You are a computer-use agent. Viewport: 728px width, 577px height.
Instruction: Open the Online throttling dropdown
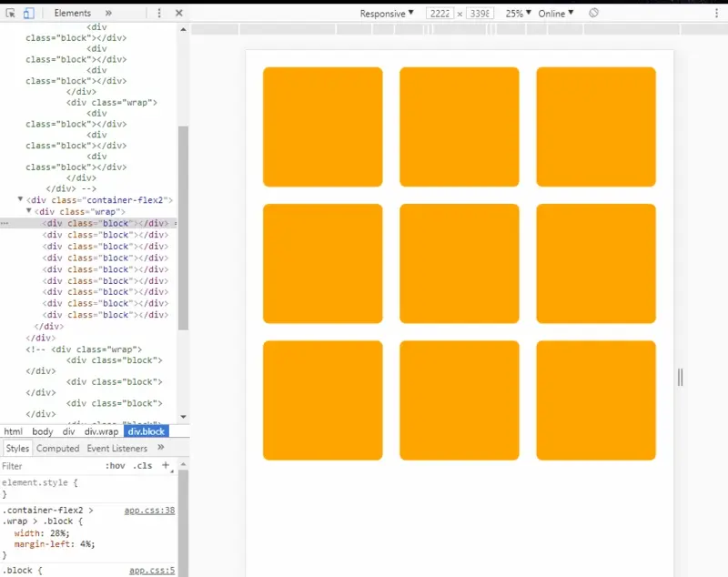[x=556, y=14]
